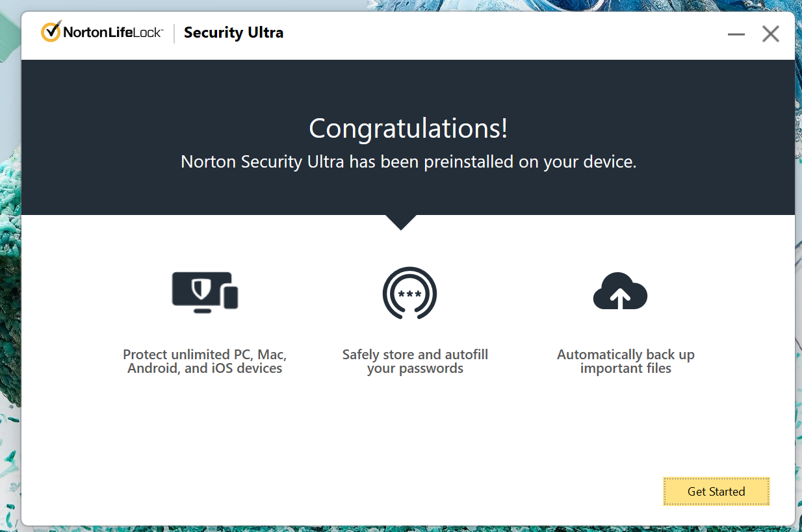Click the smartphone shape in the devices icon

point(230,298)
